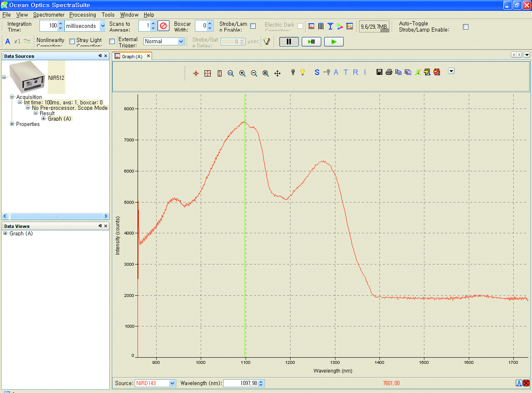This screenshot has height=393, width=532.
Task: Collapse the Acquisition tree node
Action: pos(12,97)
